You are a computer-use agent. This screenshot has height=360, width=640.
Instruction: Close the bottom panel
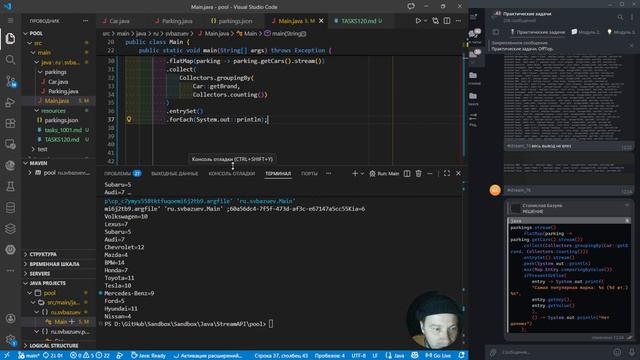[458, 173]
